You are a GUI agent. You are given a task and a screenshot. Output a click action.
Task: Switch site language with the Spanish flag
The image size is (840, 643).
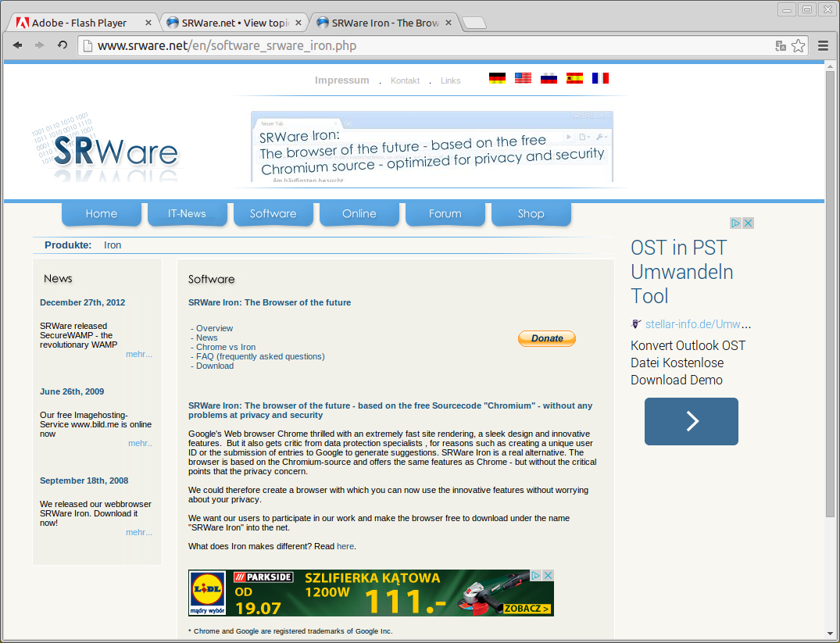pyautogui.click(x=574, y=78)
